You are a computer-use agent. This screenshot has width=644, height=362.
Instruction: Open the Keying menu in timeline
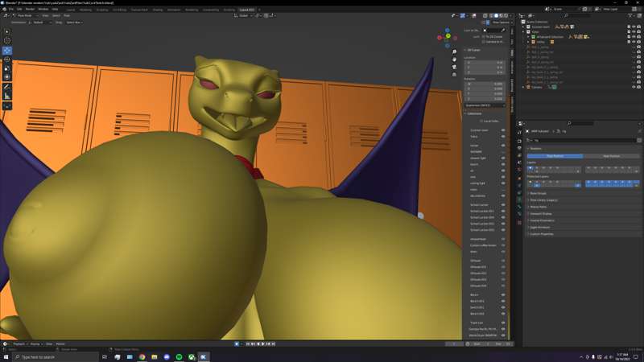tap(35, 344)
